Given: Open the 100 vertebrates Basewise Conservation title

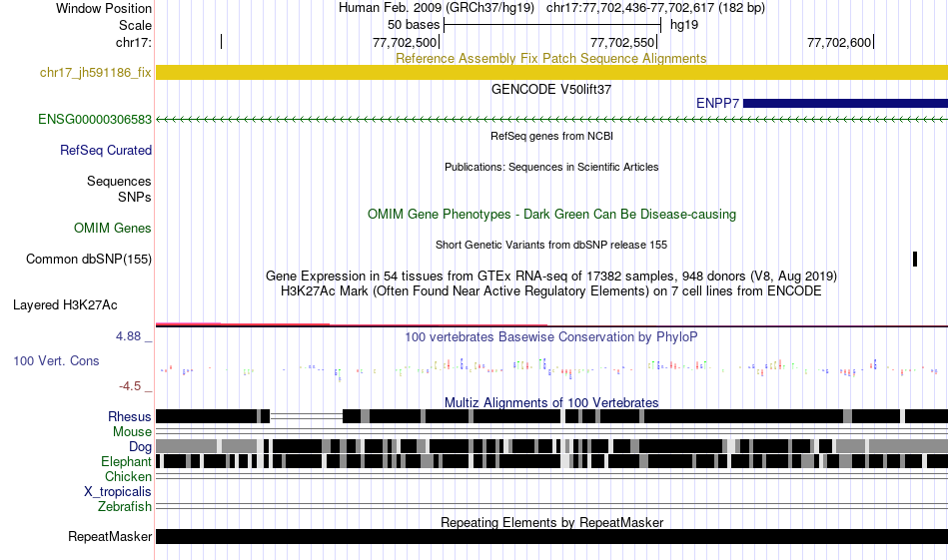Looking at the screenshot, I should (x=551, y=336).
